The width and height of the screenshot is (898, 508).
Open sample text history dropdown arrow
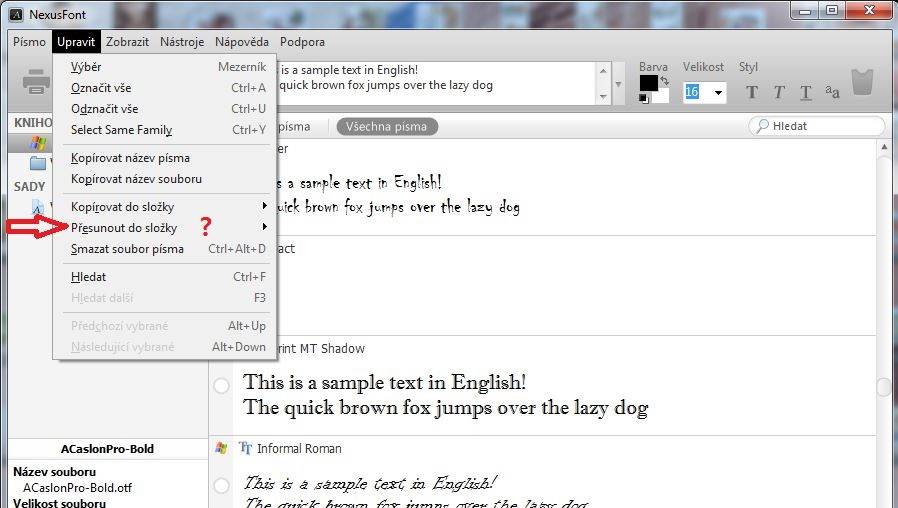pos(618,84)
